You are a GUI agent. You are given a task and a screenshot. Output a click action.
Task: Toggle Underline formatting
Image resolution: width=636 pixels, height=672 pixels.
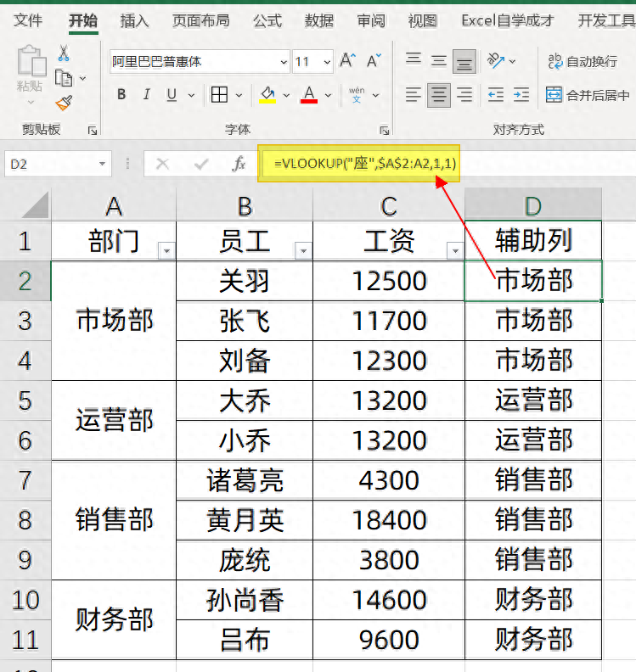[172, 95]
